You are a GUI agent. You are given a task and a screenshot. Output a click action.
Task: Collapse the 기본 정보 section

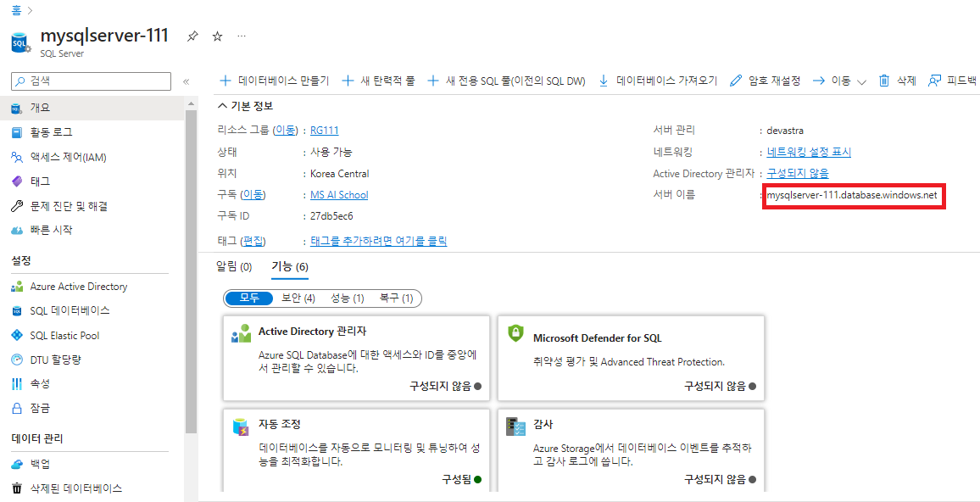click(244, 106)
